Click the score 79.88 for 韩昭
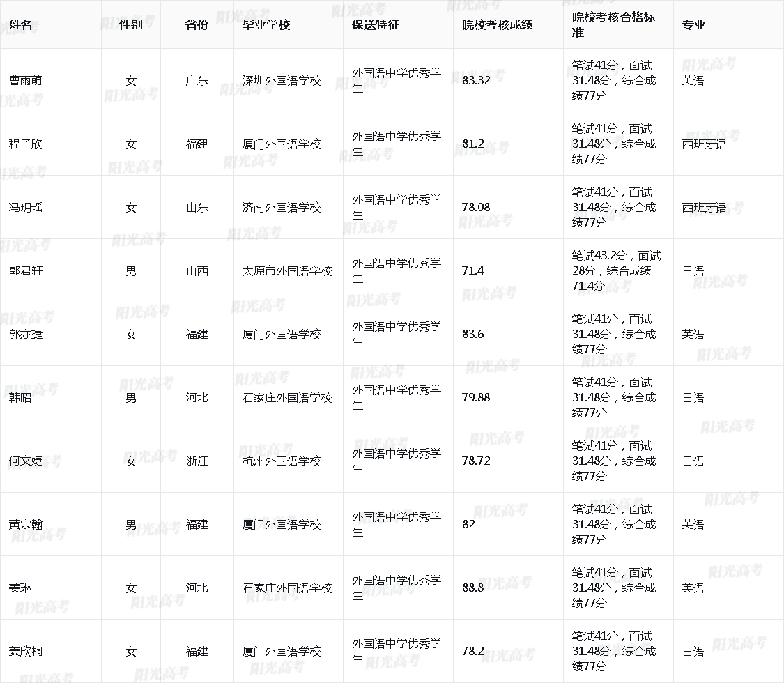784x683 pixels. pyautogui.click(x=476, y=398)
